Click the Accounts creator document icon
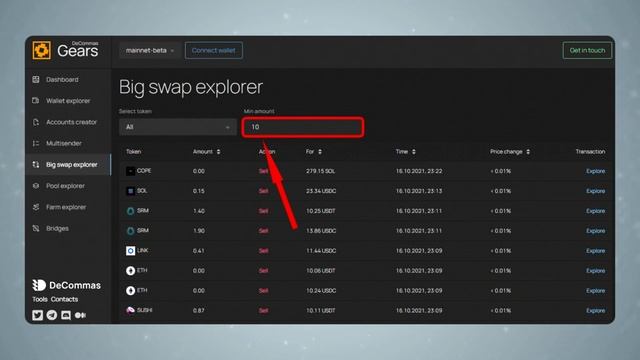This screenshot has width=640, height=360. (x=36, y=122)
